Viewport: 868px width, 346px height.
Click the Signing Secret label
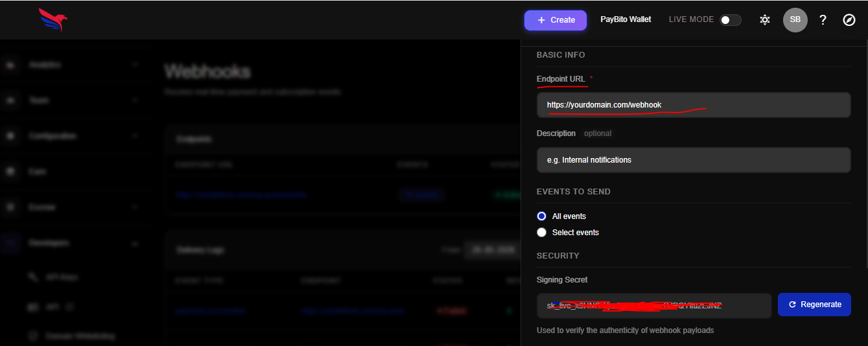point(562,280)
